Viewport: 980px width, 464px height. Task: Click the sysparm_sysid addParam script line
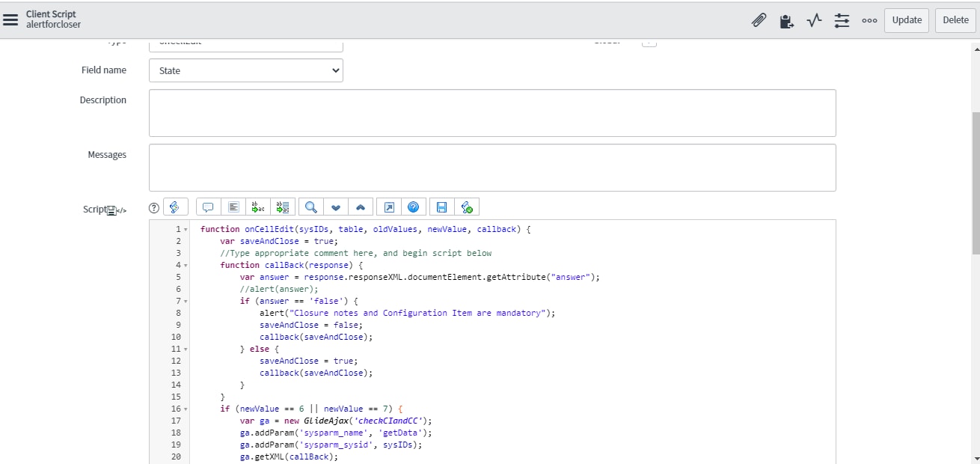click(x=331, y=445)
